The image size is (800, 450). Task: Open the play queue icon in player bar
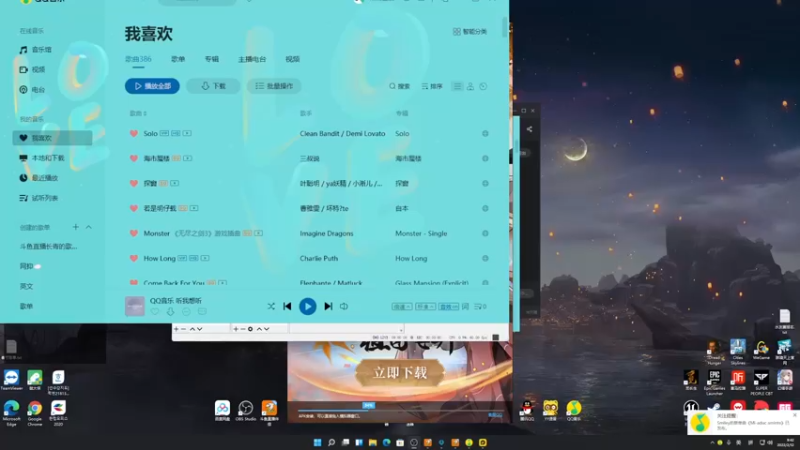click(480, 307)
